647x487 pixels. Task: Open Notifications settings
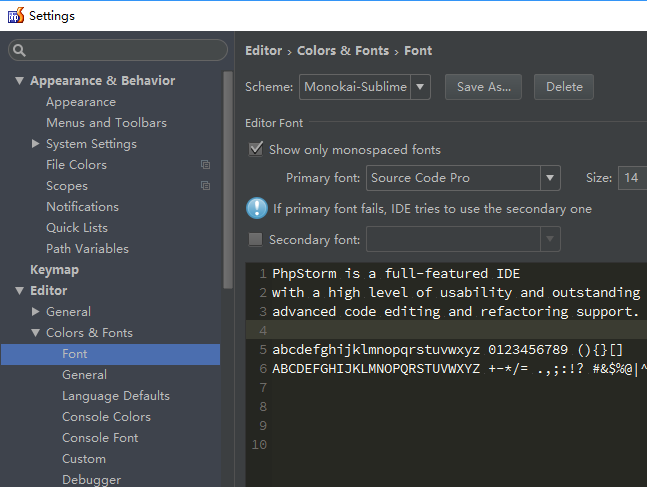pyautogui.click(x=83, y=207)
